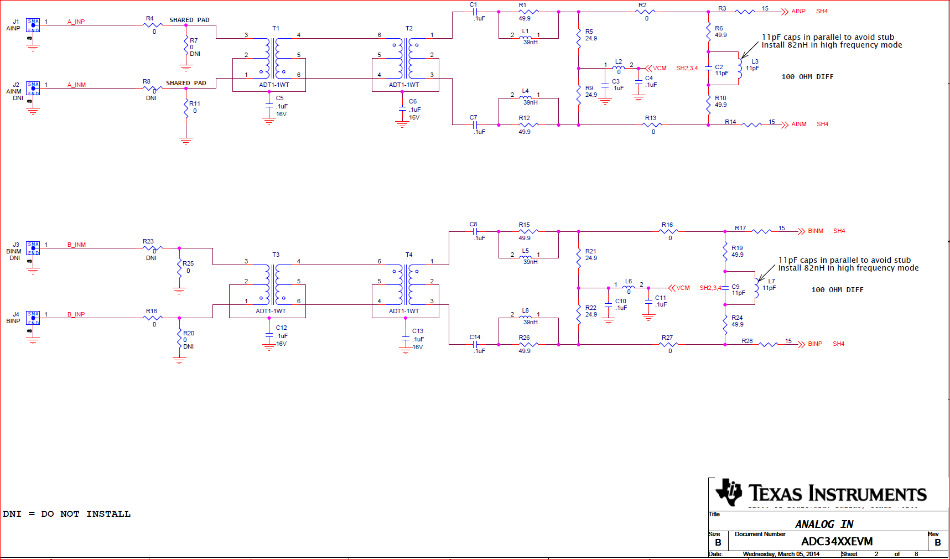The width and height of the screenshot is (950, 560).
Task: Select inductor L1 39nH symbol
Action: (x=526, y=38)
